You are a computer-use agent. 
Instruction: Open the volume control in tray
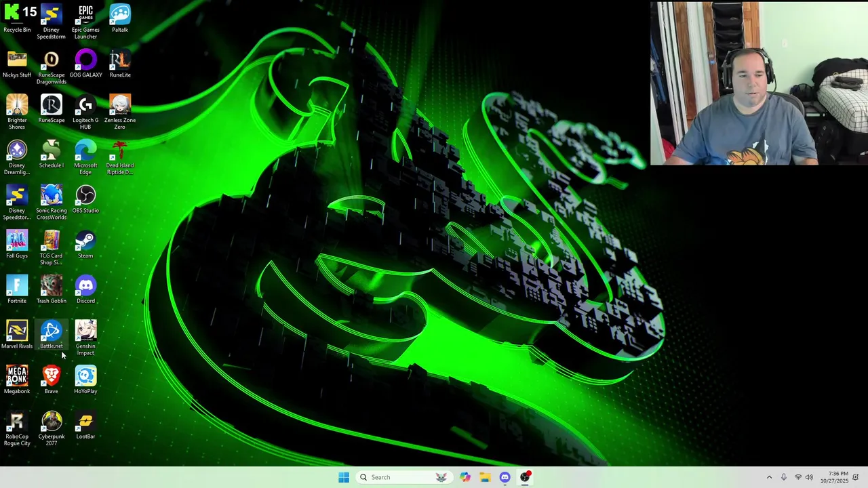(810, 477)
